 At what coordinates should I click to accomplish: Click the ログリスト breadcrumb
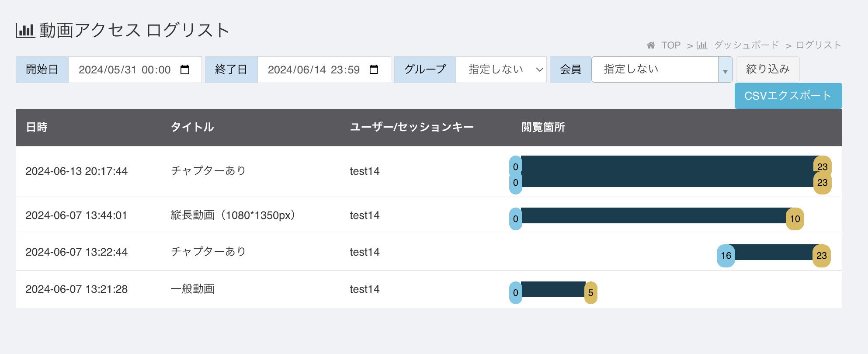pyautogui.click(x=818, y=45)
